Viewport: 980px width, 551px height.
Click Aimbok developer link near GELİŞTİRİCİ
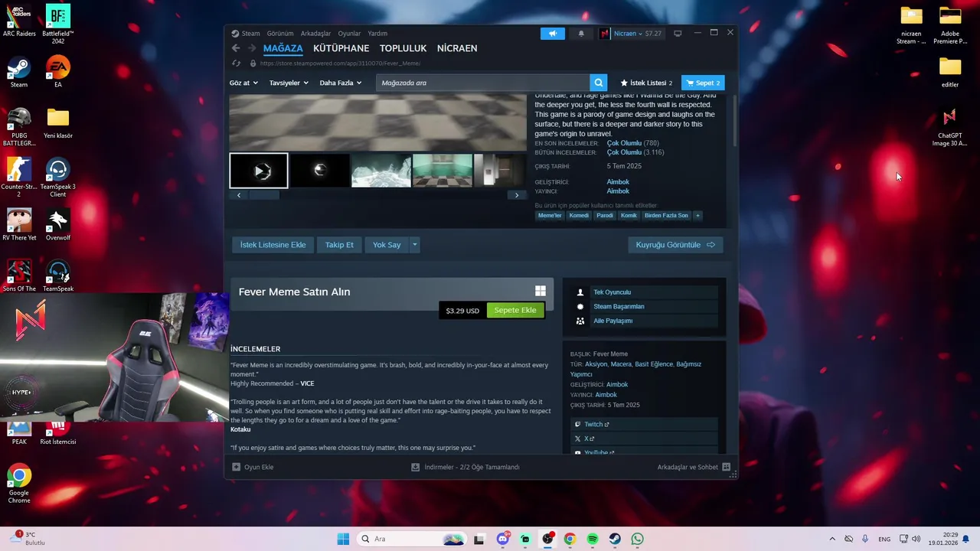[x=618, y=182]
